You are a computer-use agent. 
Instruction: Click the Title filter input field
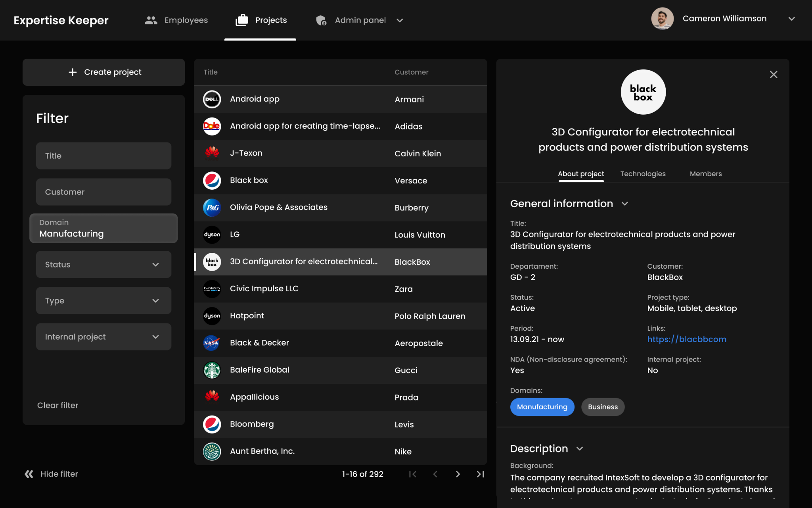click(103, 156)
